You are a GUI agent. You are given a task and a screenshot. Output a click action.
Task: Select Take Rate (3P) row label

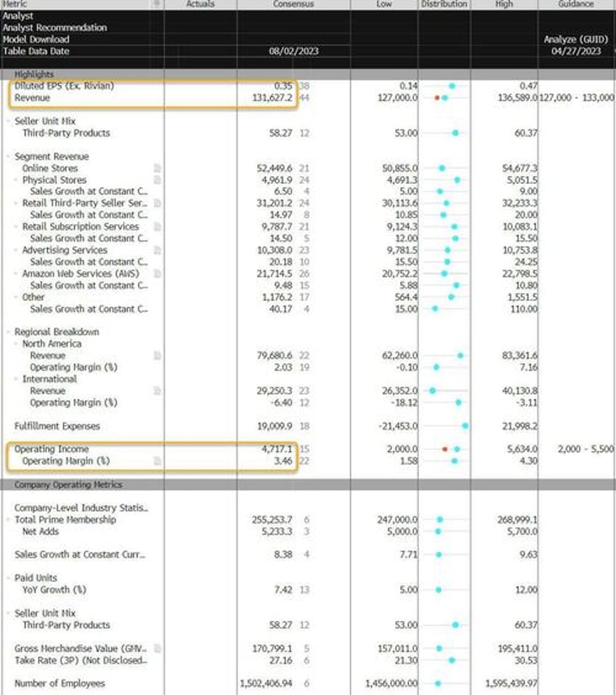point(81,660)
